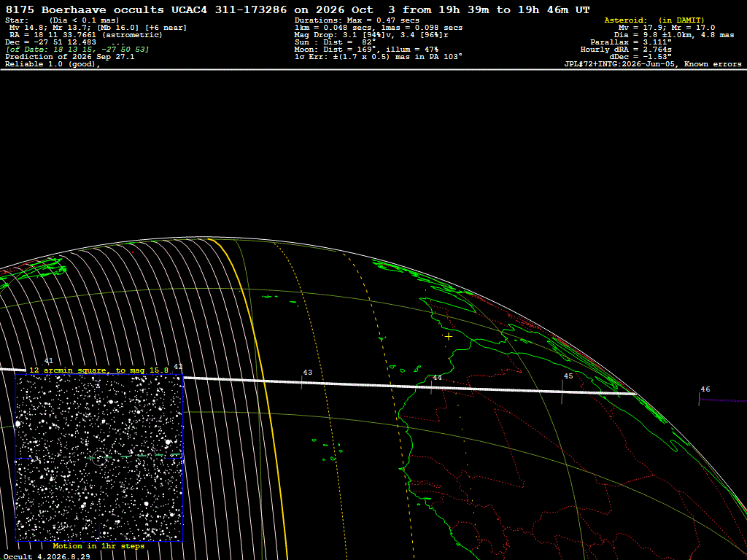Click the Prediction of 2026 Sep 27.1 text
747x560 pixels.
point(70,57)
